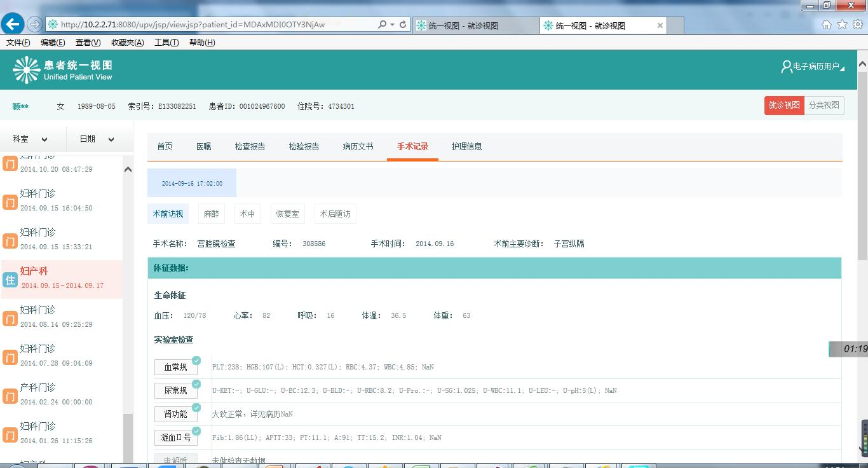Switch to the 检验报告 tab
The height and width of the screenshot is (468, 868).
304,146
